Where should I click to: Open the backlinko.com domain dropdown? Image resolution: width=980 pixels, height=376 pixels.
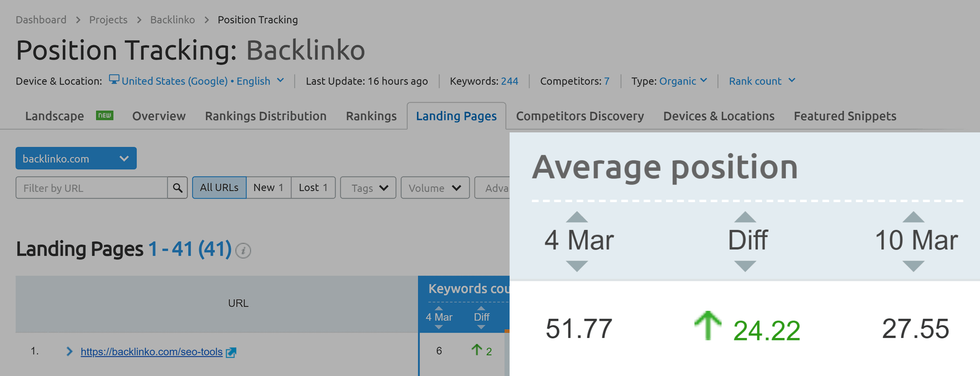coord(76,158)
